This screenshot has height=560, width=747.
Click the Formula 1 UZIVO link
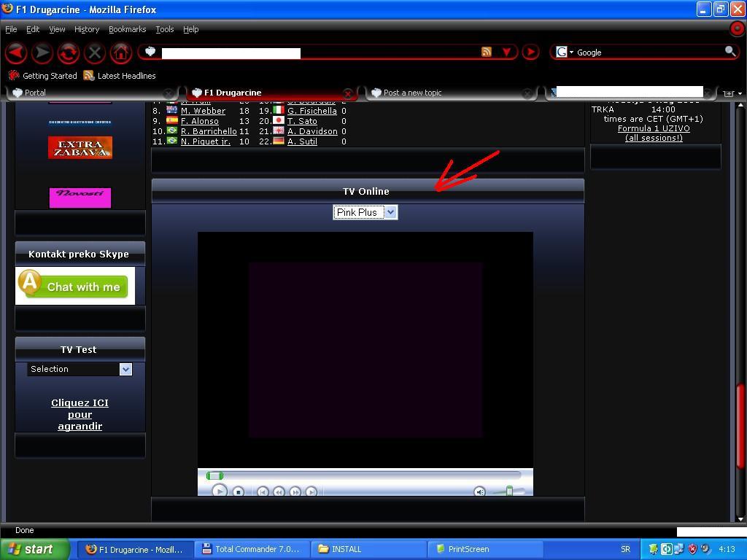click(654, 128)
